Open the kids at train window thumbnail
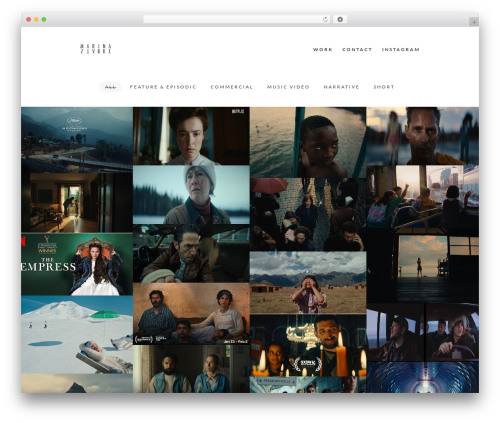Image resolution: width=500 pixels, height=423 pixels. coord(423,197)
